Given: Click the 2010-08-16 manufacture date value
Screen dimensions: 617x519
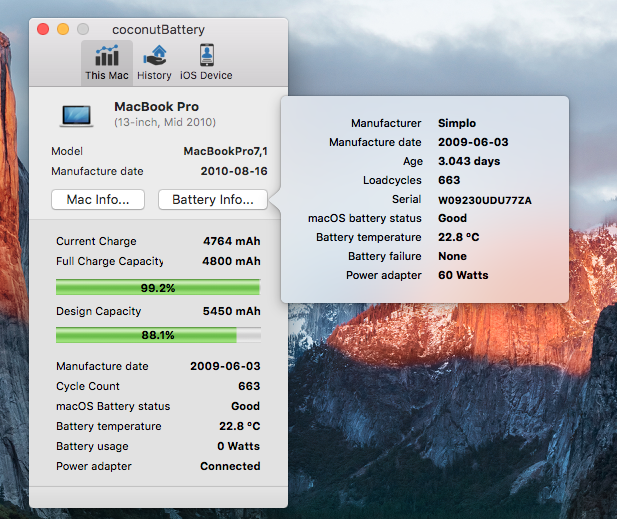Looking at the screenshot, I should point(234,171).
